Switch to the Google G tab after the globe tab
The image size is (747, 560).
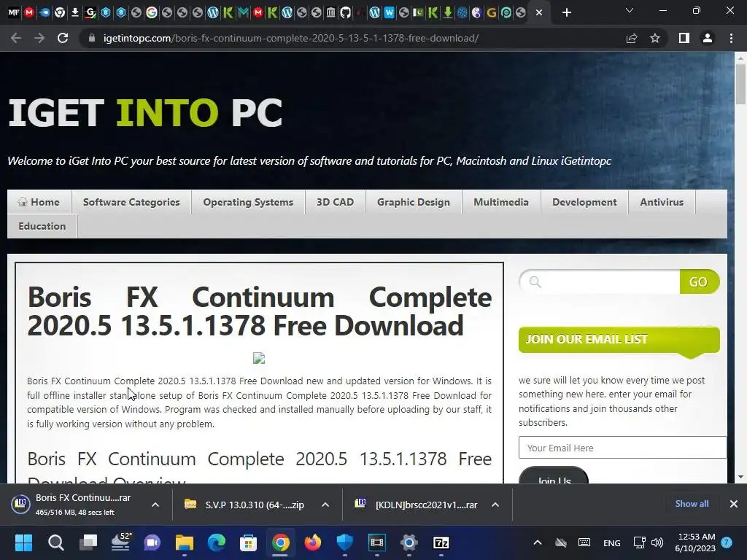click(x=152, y=12)
